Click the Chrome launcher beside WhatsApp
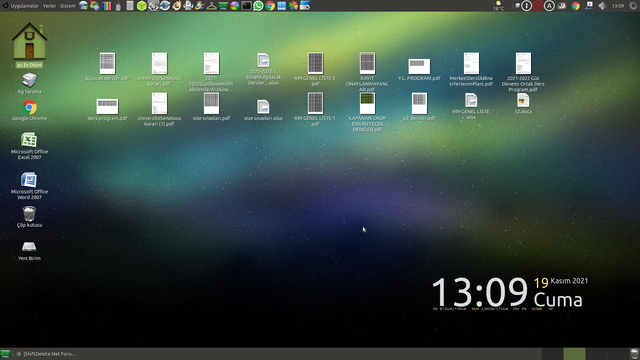 click(270, 6)
